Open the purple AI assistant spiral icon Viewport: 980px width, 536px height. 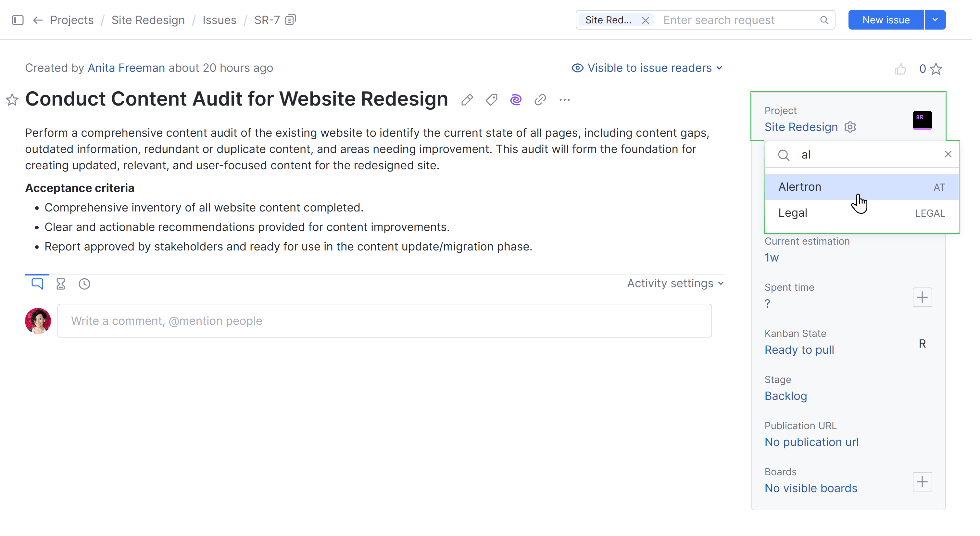(515, 100)
